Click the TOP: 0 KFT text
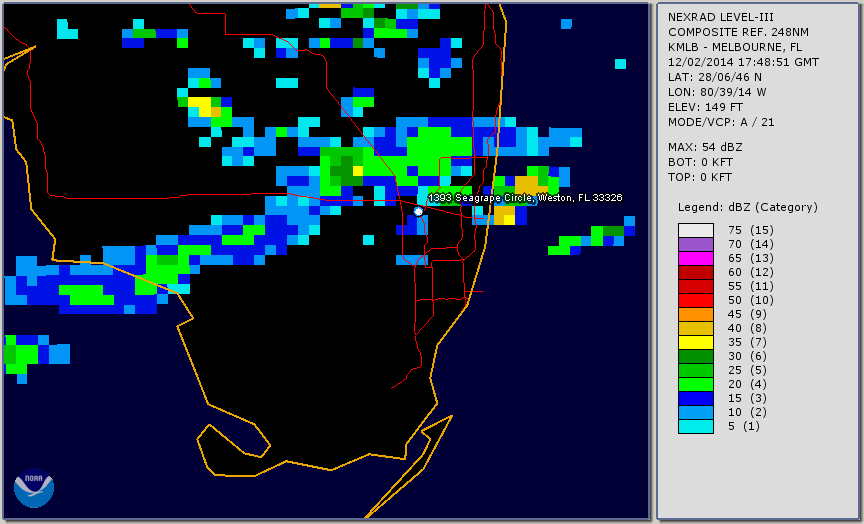 (700, 177)
